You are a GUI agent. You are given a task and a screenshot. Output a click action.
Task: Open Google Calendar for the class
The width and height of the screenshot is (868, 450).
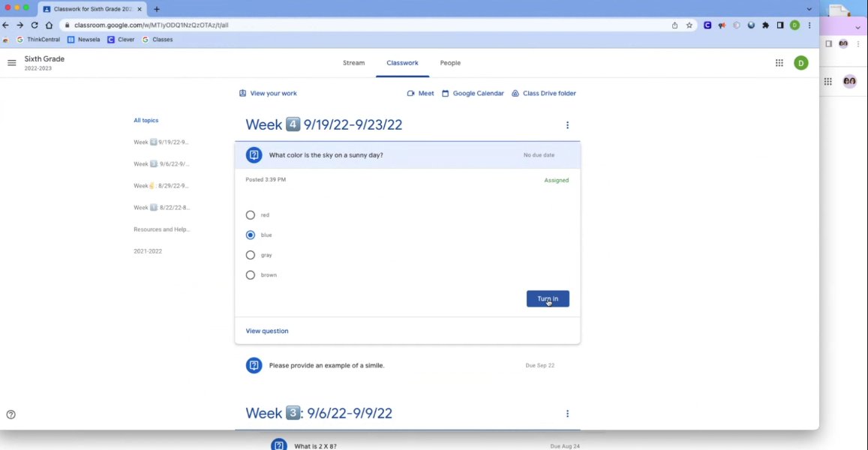(x=472, y=93)
